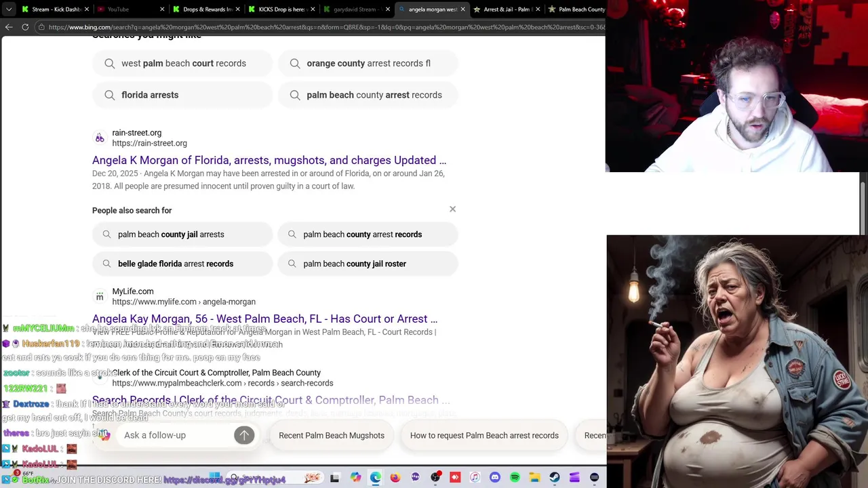The height and width of the screenshot is (488, 868).
Task: Open the Windows Start menu
Action: pos(214,477)
